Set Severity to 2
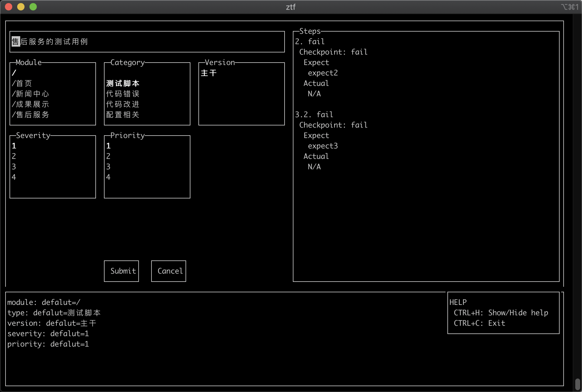582x392 pixels. point(14,156)
